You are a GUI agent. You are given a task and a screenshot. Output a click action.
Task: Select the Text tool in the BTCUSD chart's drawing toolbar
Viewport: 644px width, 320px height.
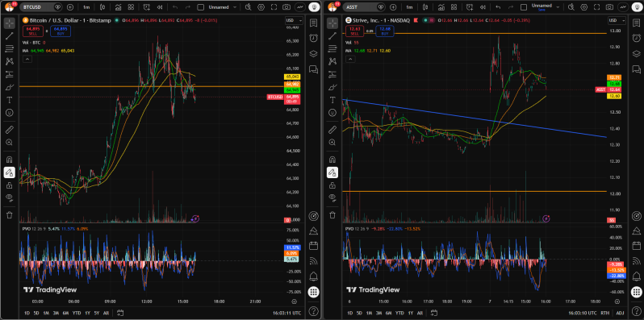(x=10, y=100)
